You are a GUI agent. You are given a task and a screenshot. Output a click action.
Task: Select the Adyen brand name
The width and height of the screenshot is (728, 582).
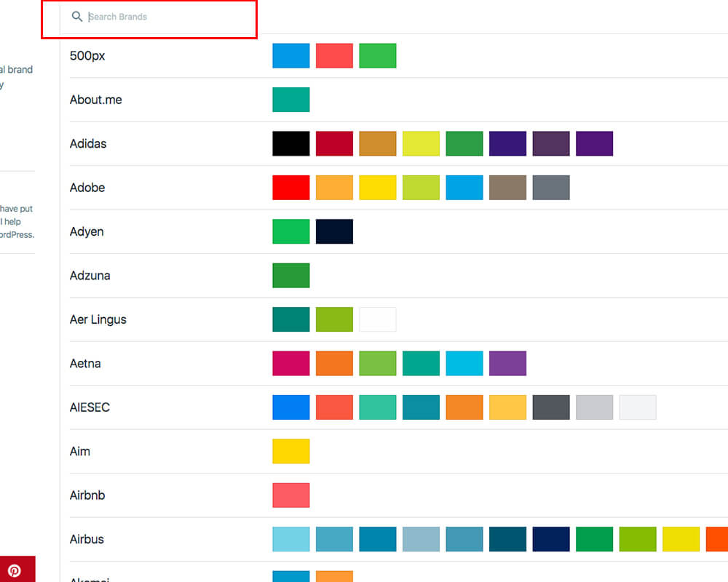point(87,231)
